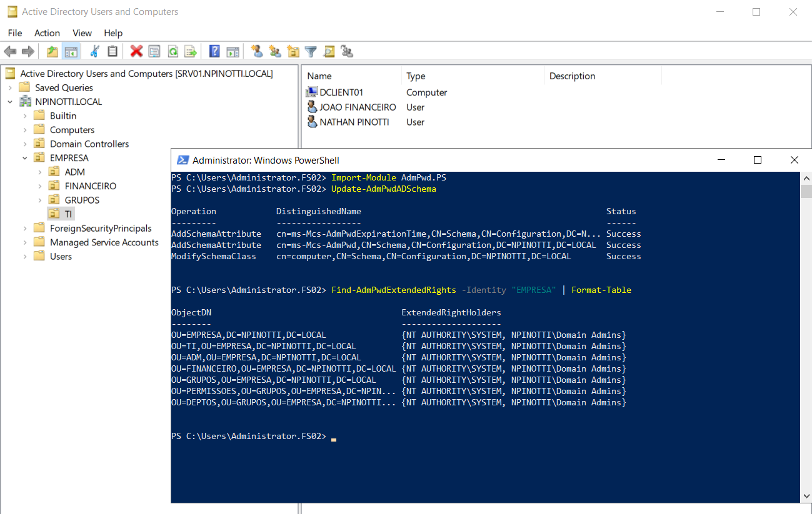
Task: Click the PowerShell command prompt line
Action: coord(254,436)
